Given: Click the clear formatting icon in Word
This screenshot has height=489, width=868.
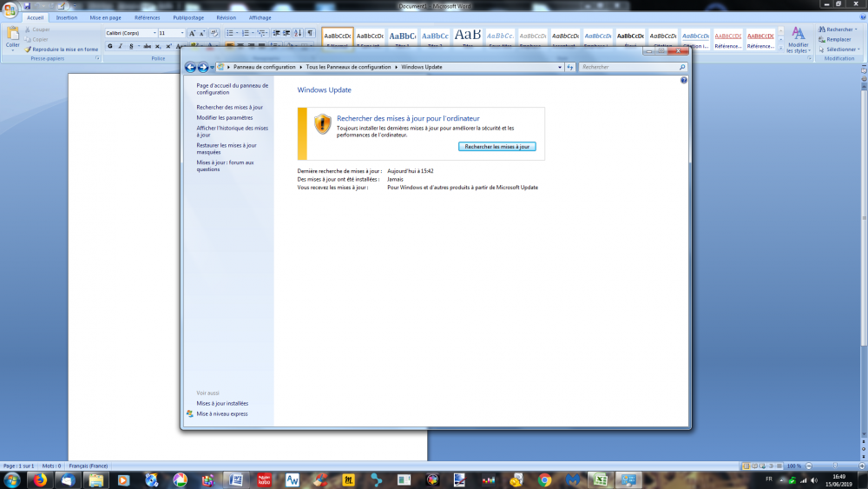Looking at the screenshot, I should (214, 33).
